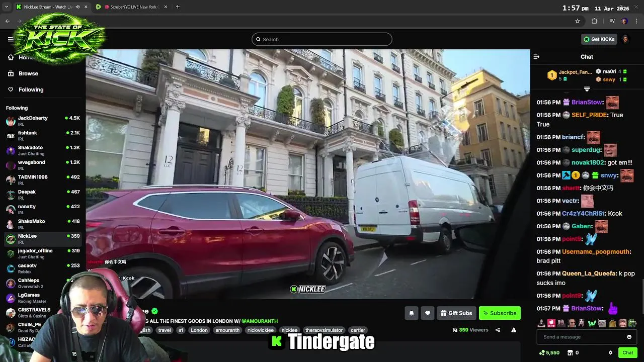Open Following from the sidebar
644x362 pixels.
(31, 89)
